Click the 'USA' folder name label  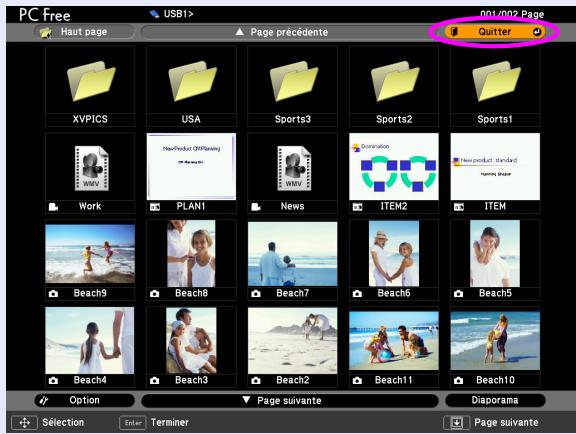coord(191,119)
